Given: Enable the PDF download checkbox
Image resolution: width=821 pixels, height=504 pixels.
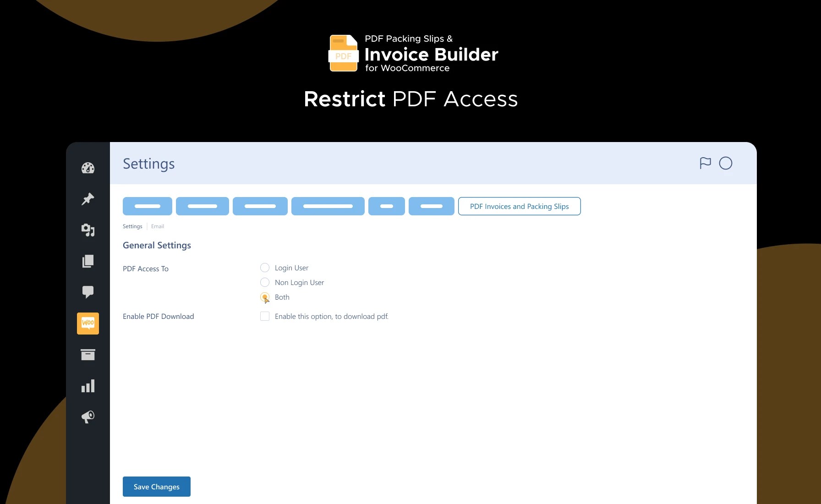Looking at the screenshot, I should (264, 316).
